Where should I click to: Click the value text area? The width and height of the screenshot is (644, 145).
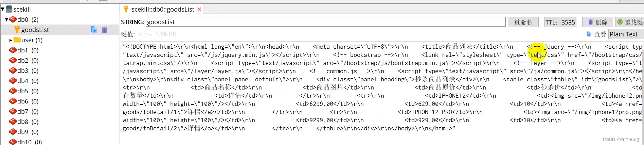coord(382,93)
